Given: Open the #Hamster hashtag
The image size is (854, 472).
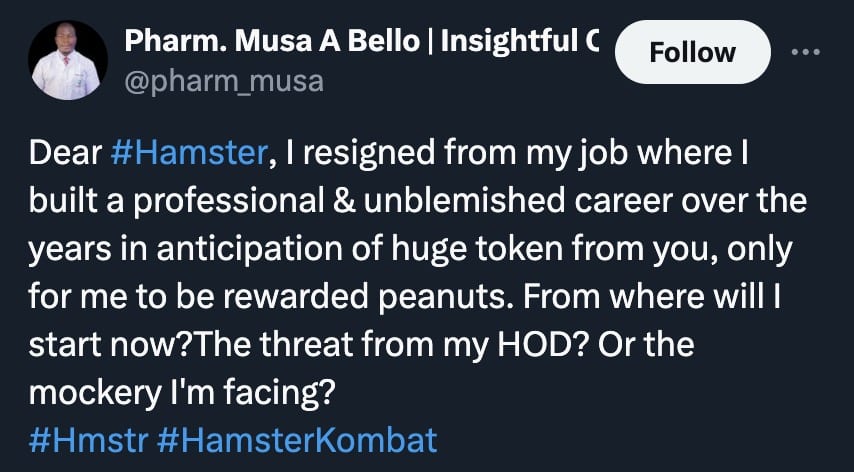Looking at the screenshot, I should (x=187, y=154).
